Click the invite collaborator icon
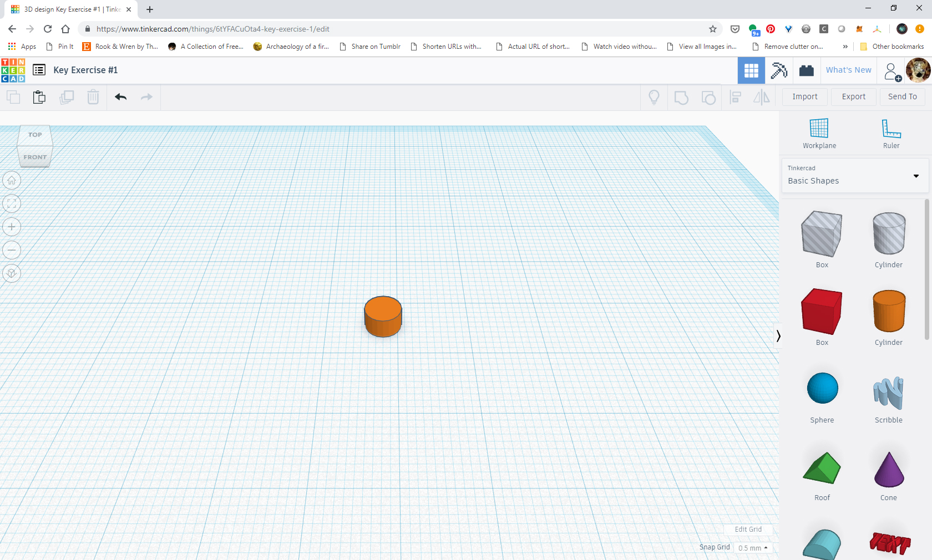Viewport: 932px width, 560px height. click(x=892, y=72)
